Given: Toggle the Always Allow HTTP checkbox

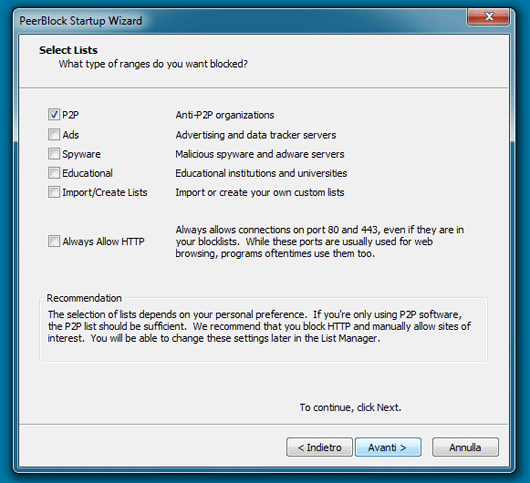Looking at the screenshot, I should coord(54,241).
